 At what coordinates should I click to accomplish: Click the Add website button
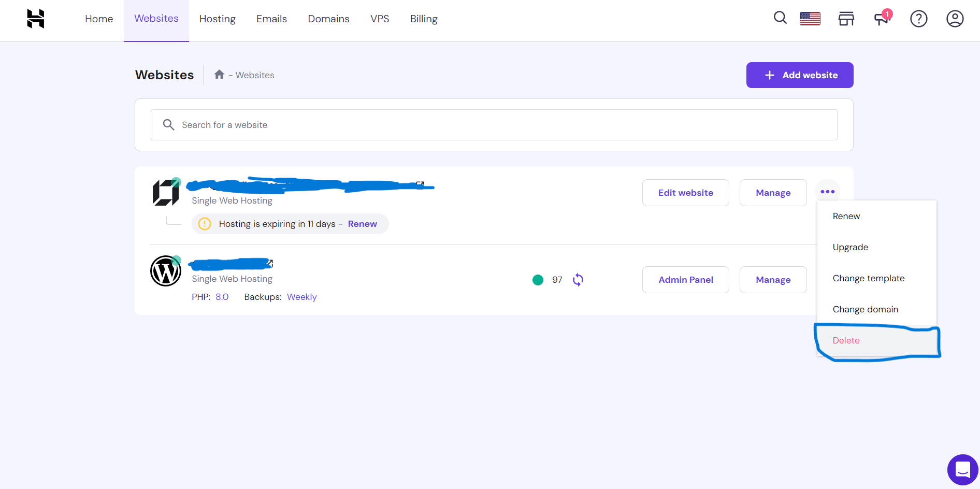pos(799,75)
